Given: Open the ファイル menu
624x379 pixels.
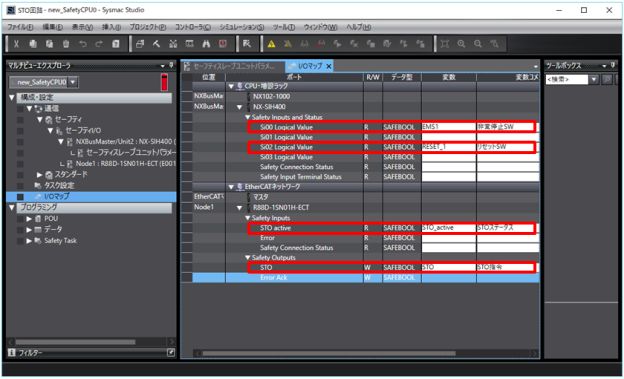Looking at the screenshot, I should tap(20, 27).
